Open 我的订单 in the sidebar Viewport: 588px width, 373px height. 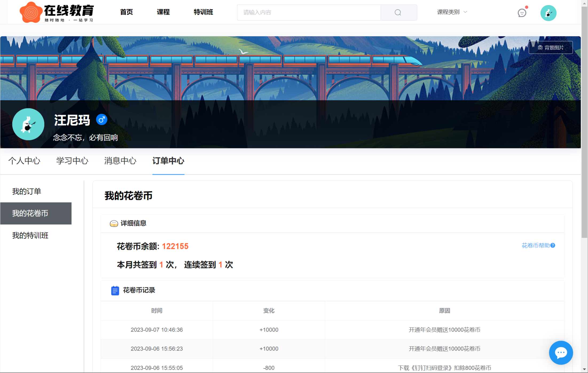[27, 191]
